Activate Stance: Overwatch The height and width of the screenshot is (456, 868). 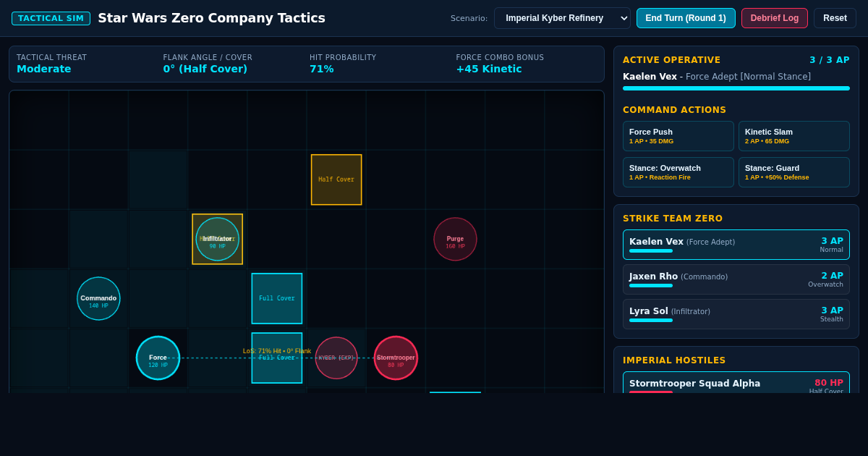point(678,172)
